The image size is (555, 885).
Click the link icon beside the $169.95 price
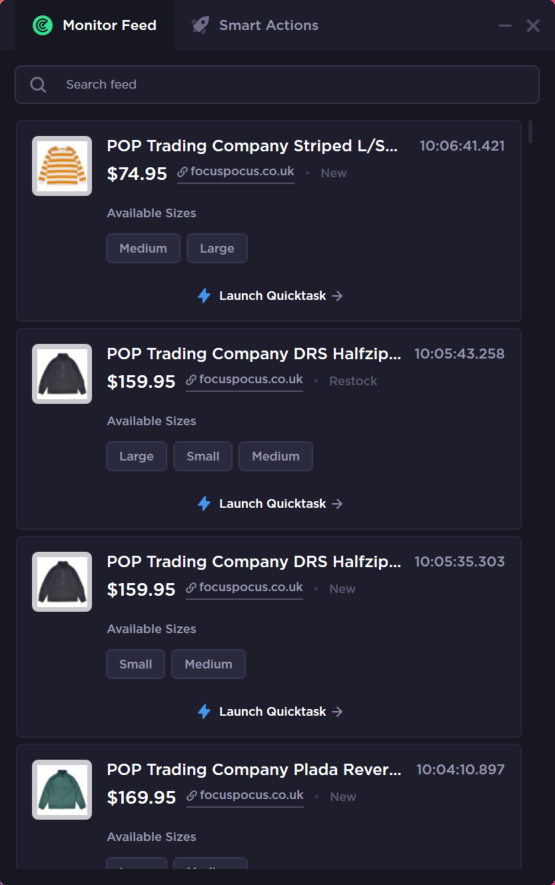point(191,795)
